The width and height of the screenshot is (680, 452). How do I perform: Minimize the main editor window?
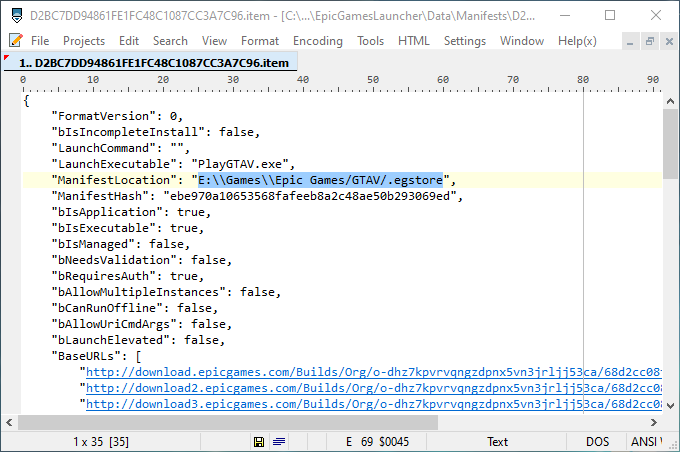tap(565, 15)
